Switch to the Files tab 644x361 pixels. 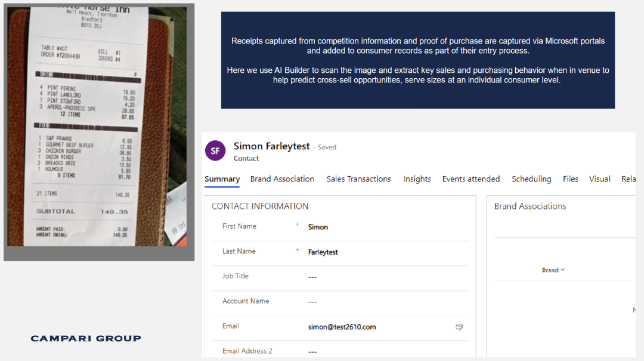point(571,179)
